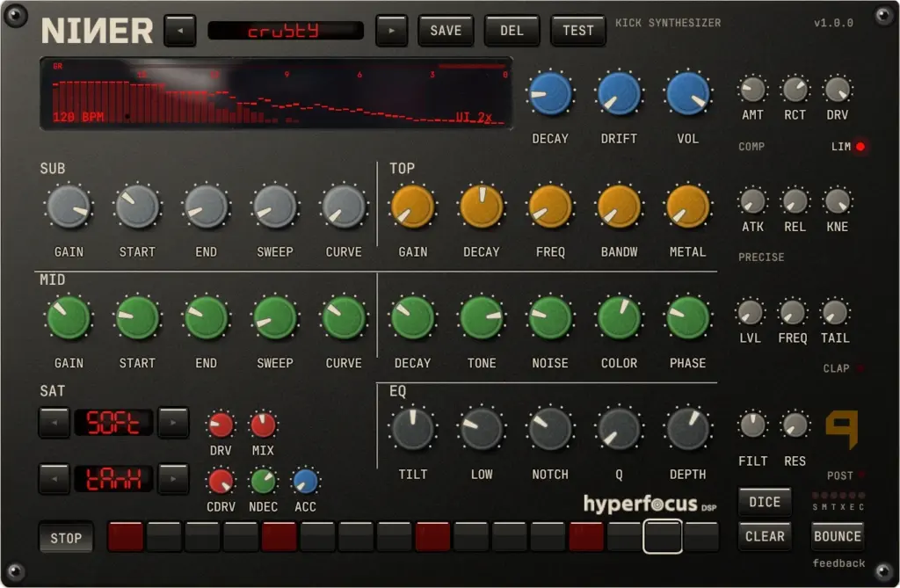Click the TOP FREQ orange knob
This screenshot has width=900, height=588.
click(550, 207)
